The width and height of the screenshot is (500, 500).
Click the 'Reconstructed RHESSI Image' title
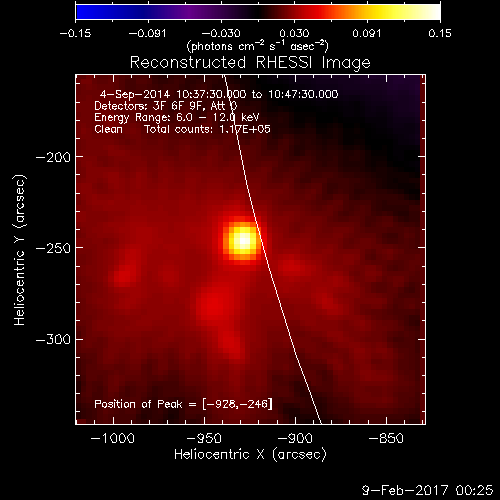250,63
